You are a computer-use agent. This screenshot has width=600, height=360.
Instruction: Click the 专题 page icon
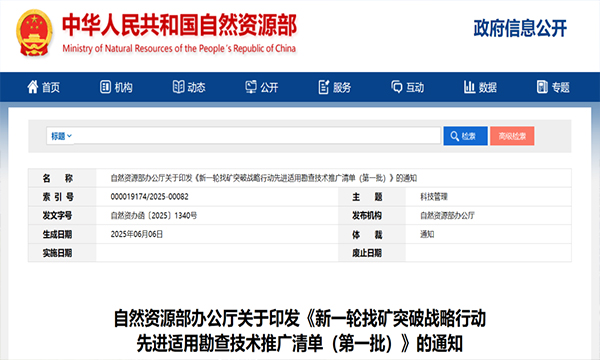[x=542, y=87]
